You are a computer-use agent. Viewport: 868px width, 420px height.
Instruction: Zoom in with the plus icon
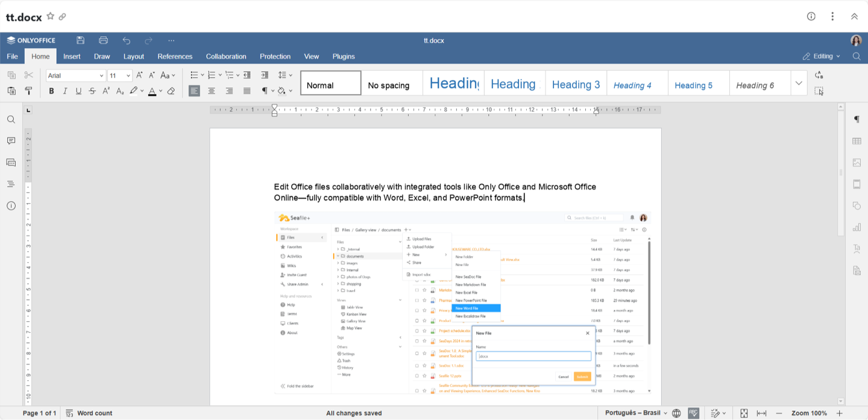pos(839,413)
